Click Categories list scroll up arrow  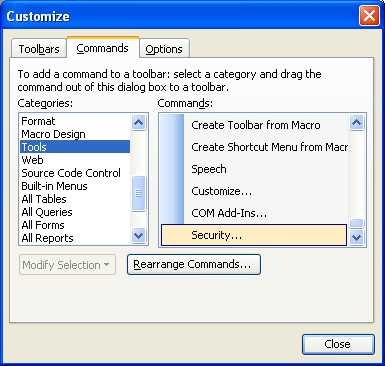(x=138, y=122)
